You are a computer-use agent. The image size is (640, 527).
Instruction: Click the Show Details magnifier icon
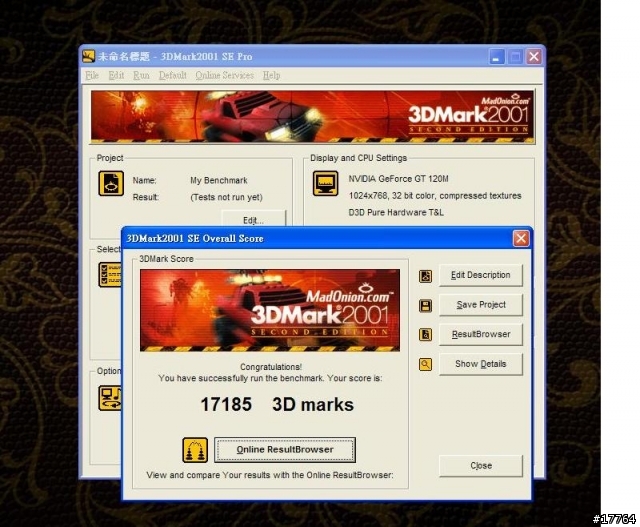[x=425, y=364]
